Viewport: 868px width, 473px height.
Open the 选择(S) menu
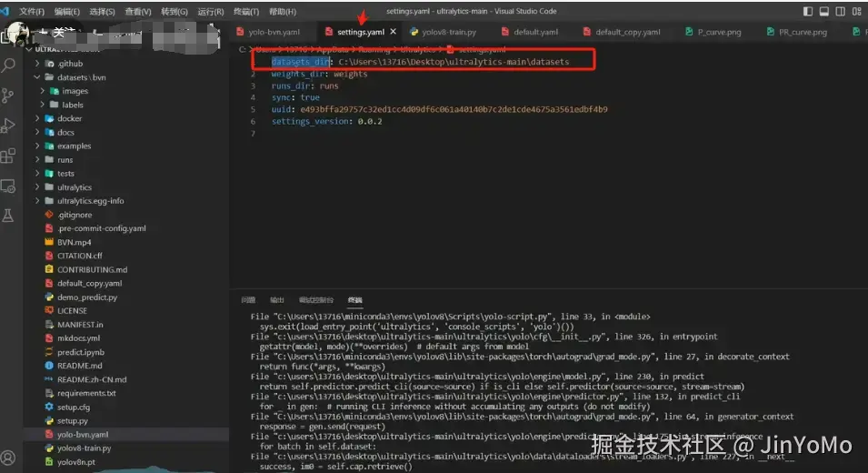click(x=102, y=11)
